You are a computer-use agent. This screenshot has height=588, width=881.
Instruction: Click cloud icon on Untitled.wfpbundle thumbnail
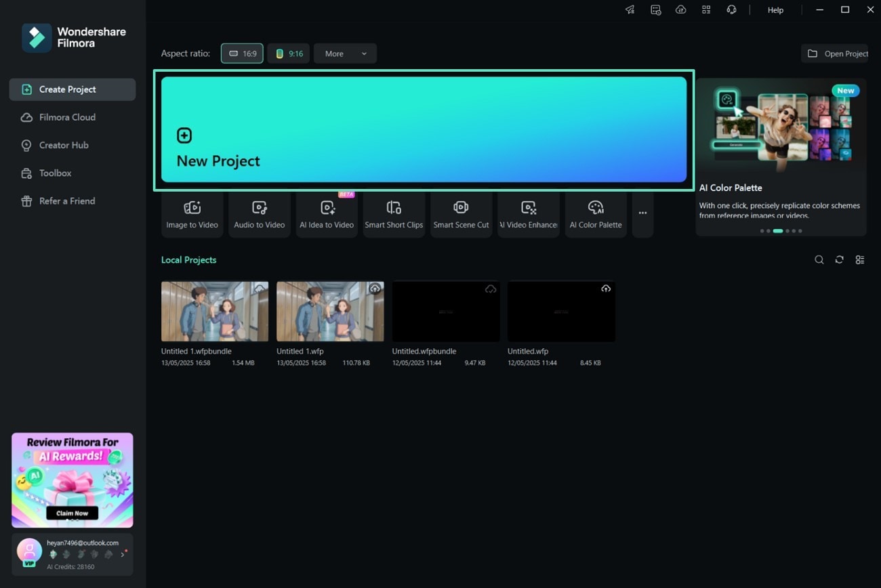click(491, 289)
